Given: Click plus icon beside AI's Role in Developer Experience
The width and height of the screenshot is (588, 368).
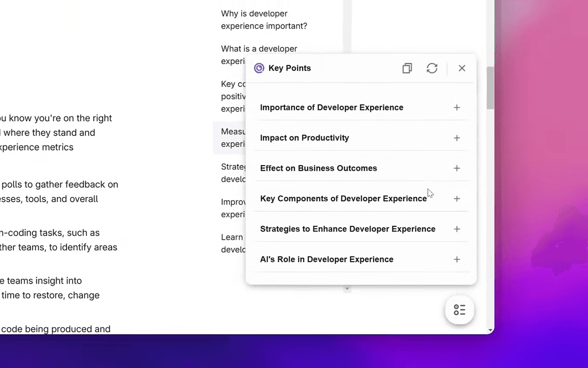Looking at the screenshot, I should click(x=457, y=259).
